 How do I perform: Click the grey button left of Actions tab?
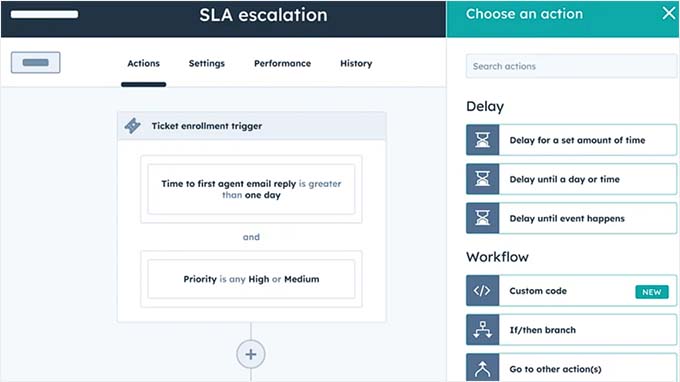[36, 62]
